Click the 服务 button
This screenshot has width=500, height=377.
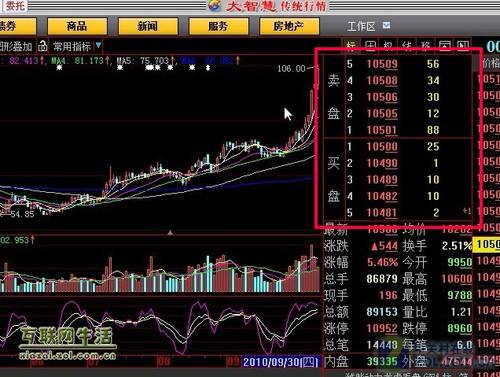tap(218, 26)
